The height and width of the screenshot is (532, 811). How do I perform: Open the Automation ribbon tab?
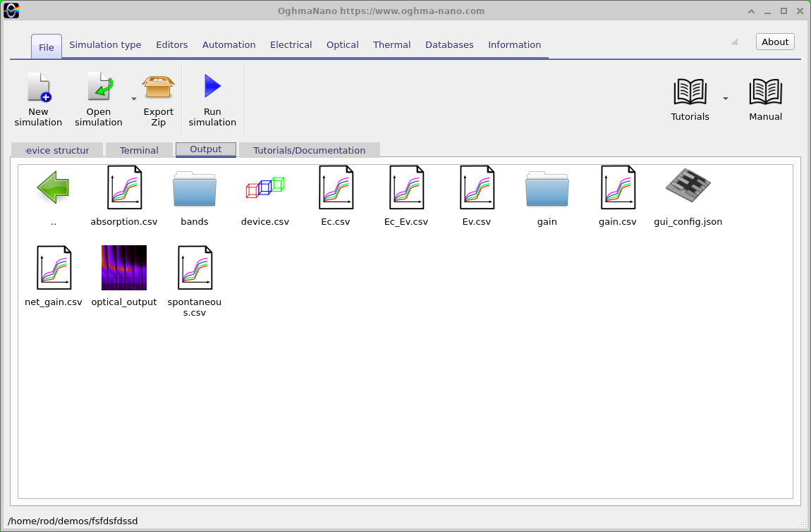228,45
